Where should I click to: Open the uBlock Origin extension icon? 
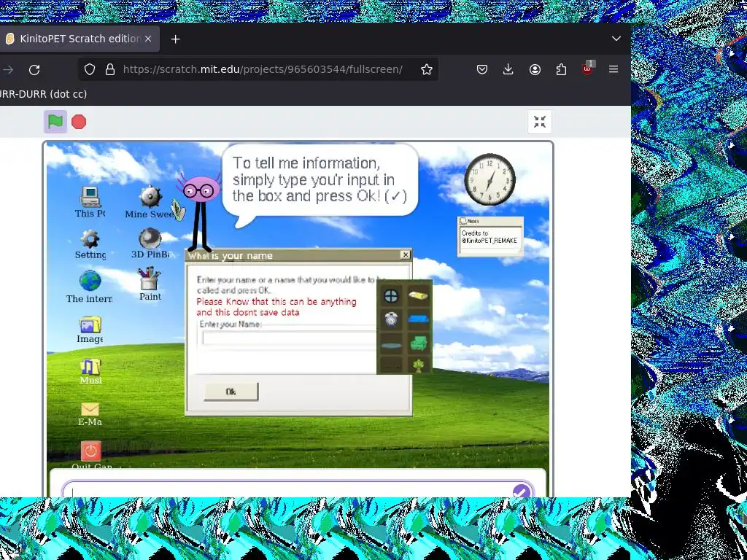[588, 69]
